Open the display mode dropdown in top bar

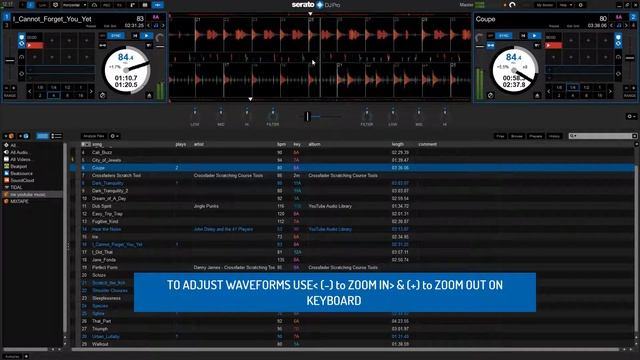[74, 5]
